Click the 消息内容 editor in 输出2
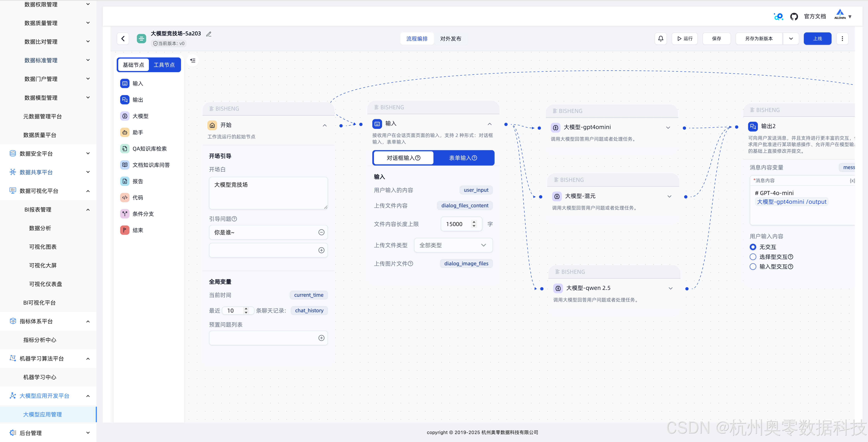Image resolution: width=868 pixels, height=442 pixels. coord(802,205)
